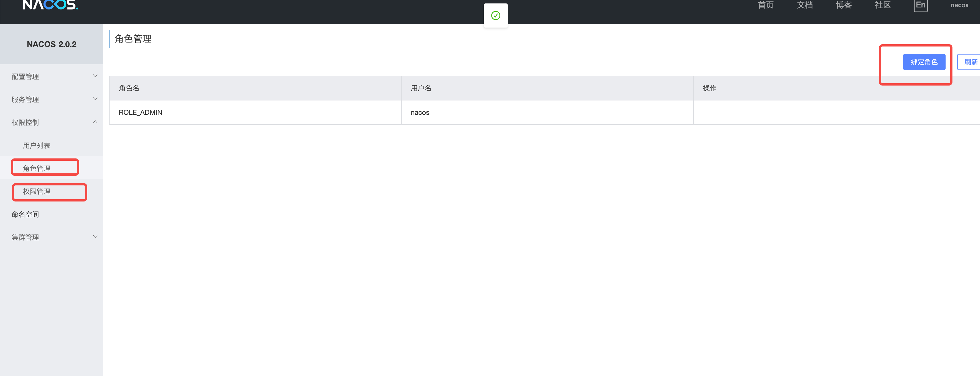Expand the 服务管理 menu chevron
The image size is (980, 376).
coord(95,99)
